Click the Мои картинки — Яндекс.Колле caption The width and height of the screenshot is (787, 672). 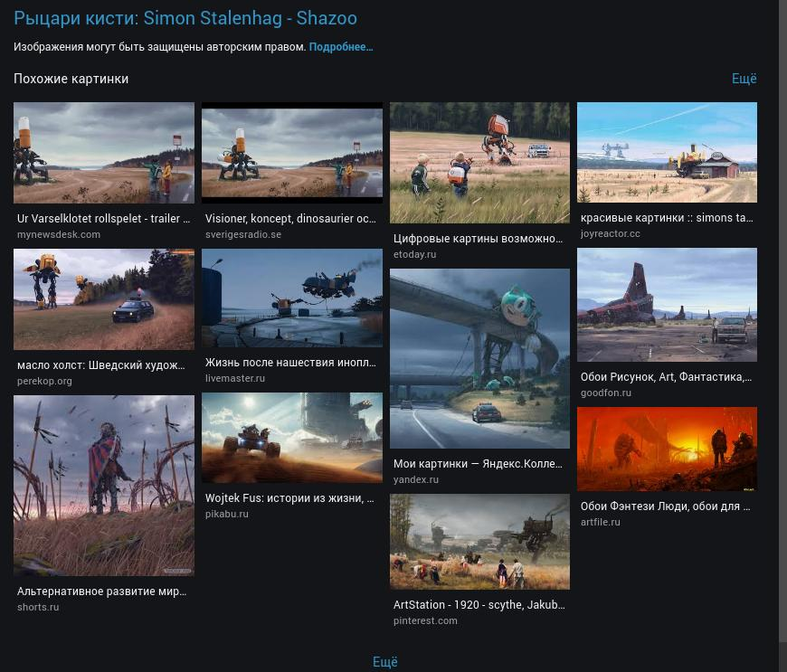[x=478, y=464]
